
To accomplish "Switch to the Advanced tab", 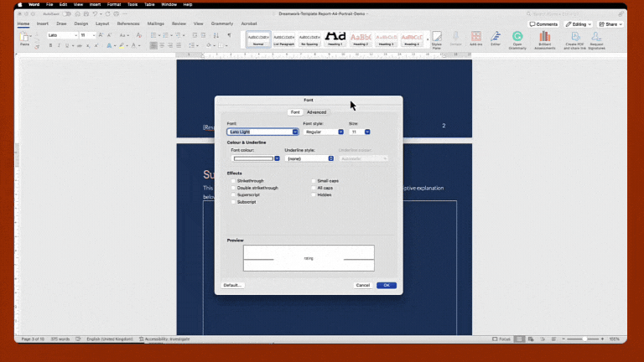I will point(316,112).
